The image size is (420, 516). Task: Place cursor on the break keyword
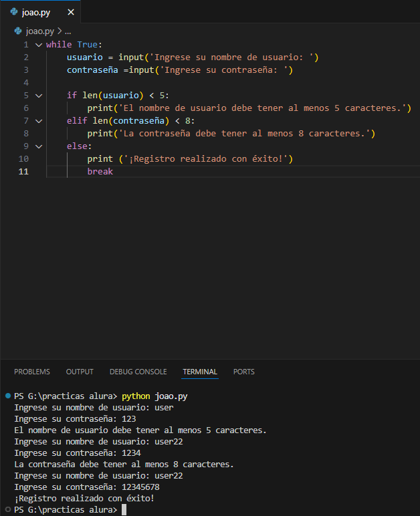pos(100,172)
